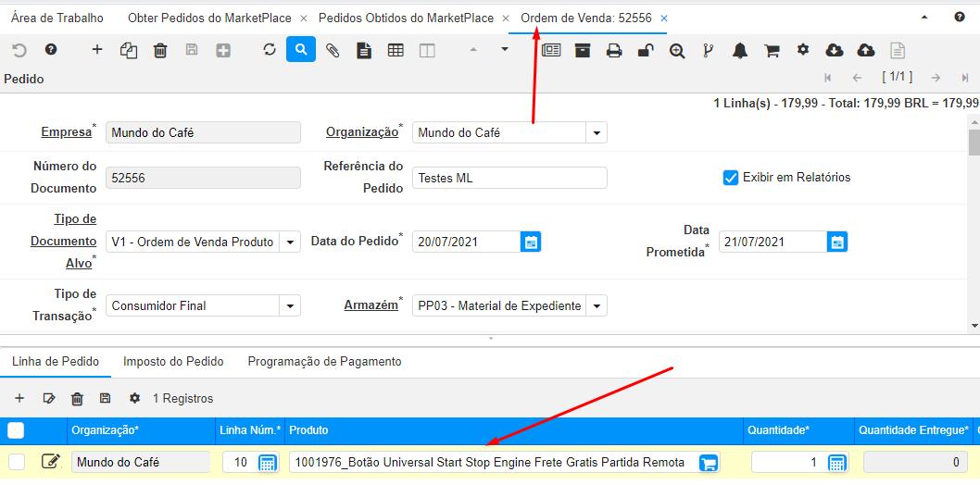980x485 pixels.
Task: Toggle the Exibir em Relatórios checkbox
Action: tap(731, 178)
